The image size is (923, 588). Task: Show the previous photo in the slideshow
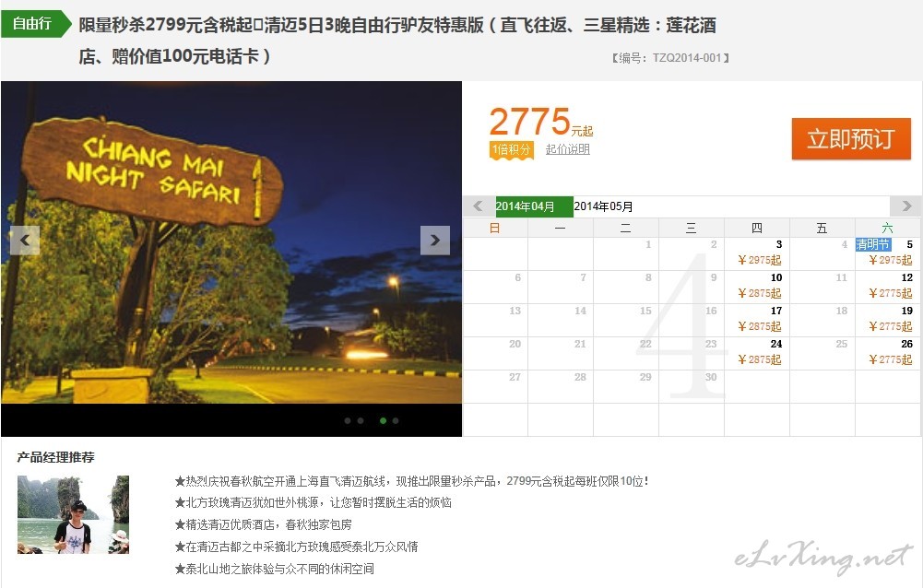pos(25,241)
